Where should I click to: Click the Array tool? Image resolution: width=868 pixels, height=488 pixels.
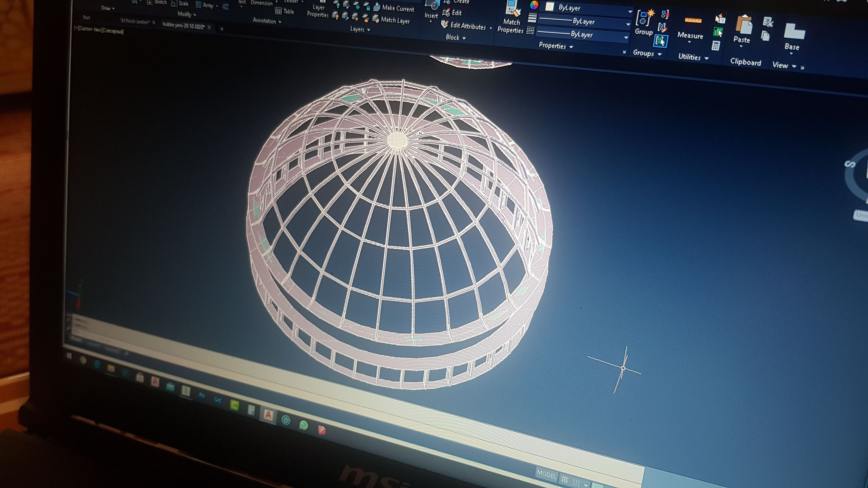pyautogui.click(x=205, y=5)
